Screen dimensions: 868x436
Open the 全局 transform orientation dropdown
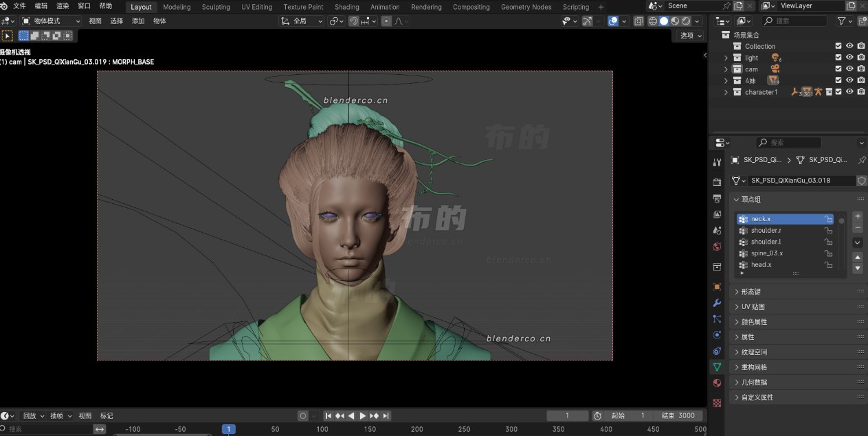pyautogui.click(x=302, y=21)
